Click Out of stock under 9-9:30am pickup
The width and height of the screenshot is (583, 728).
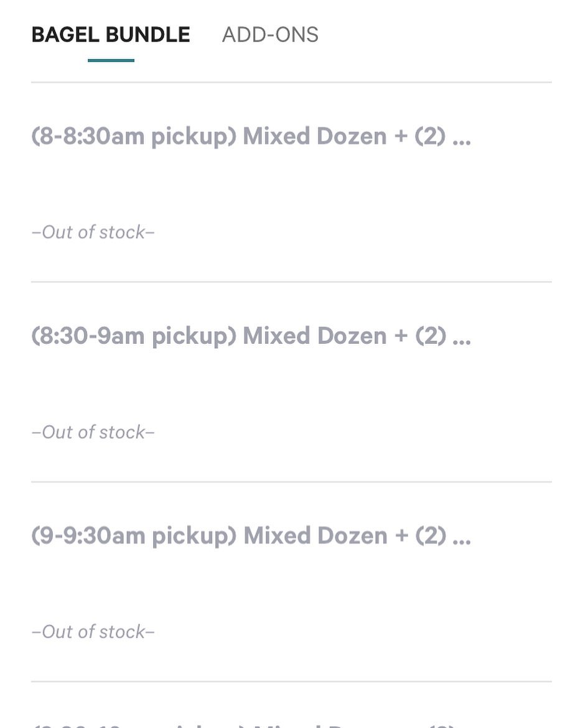93,632
